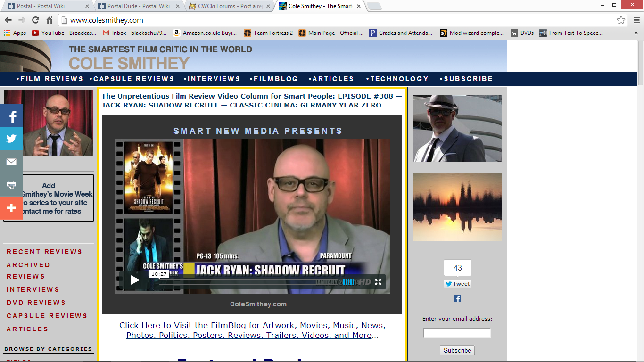644x362 pixels.
Task: Click the browser Forward arrow
Action: click(22, 20)
